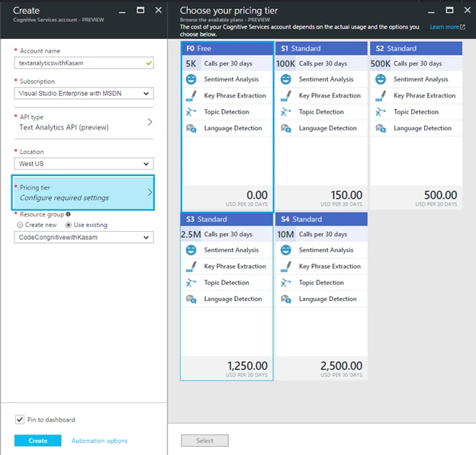The height and width of the screenshot is (455, 476).
Task: Expand the API type chevron
Action: (x=150, y=122)
